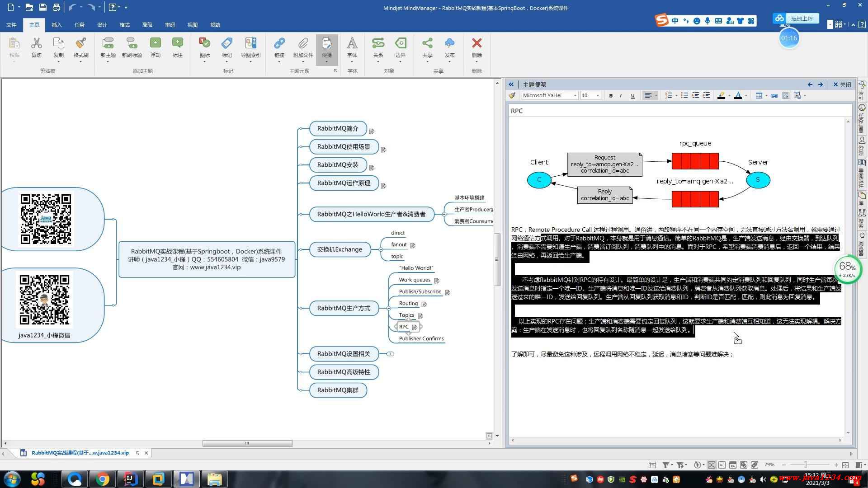
Task: Open the highlight color dropdown arrow
Action: pyautogui.click(x=729, y=95)
